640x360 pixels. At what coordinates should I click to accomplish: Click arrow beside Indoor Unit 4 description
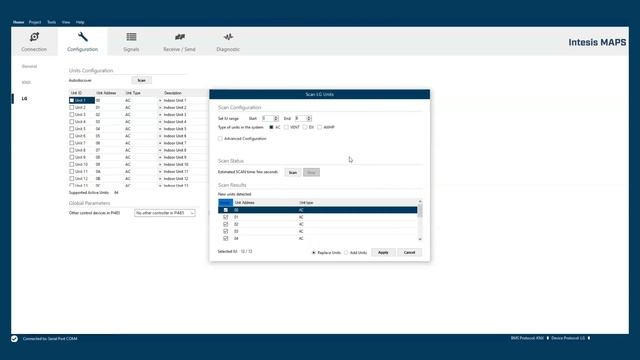(160, 122)
